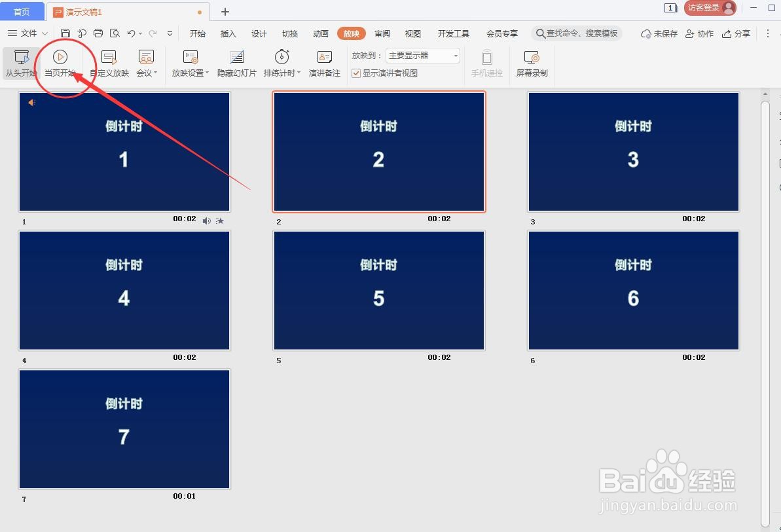This screenshot has width=781, height=532.
Task: Click the redo arrow
Action: pyautogui.click(x=153, y=33)
